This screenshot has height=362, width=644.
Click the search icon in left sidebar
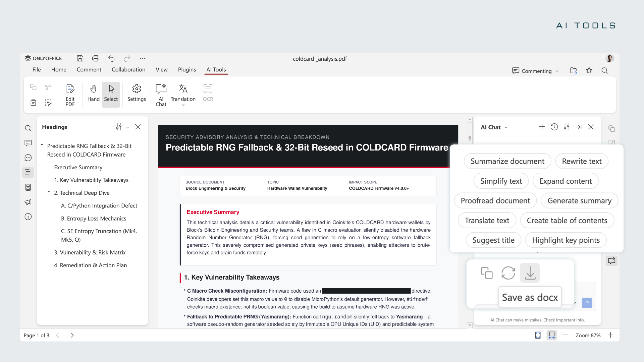[28, 128]
